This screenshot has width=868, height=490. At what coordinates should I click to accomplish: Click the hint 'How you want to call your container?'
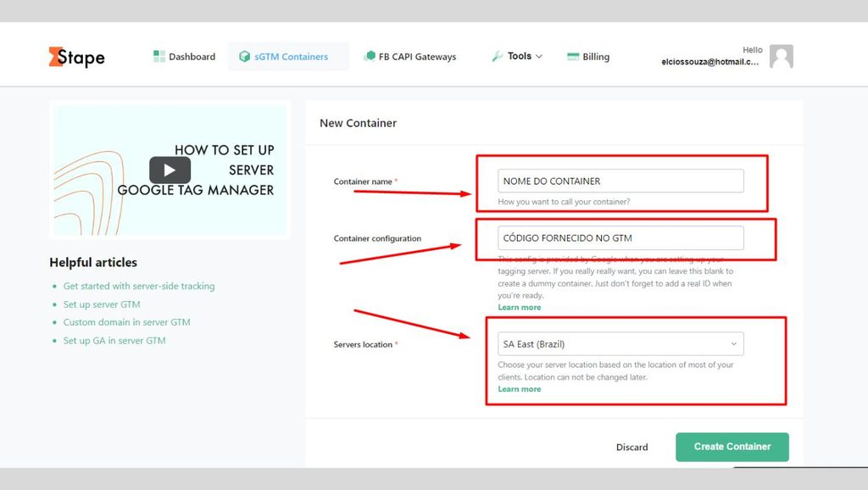pos(564,202)
